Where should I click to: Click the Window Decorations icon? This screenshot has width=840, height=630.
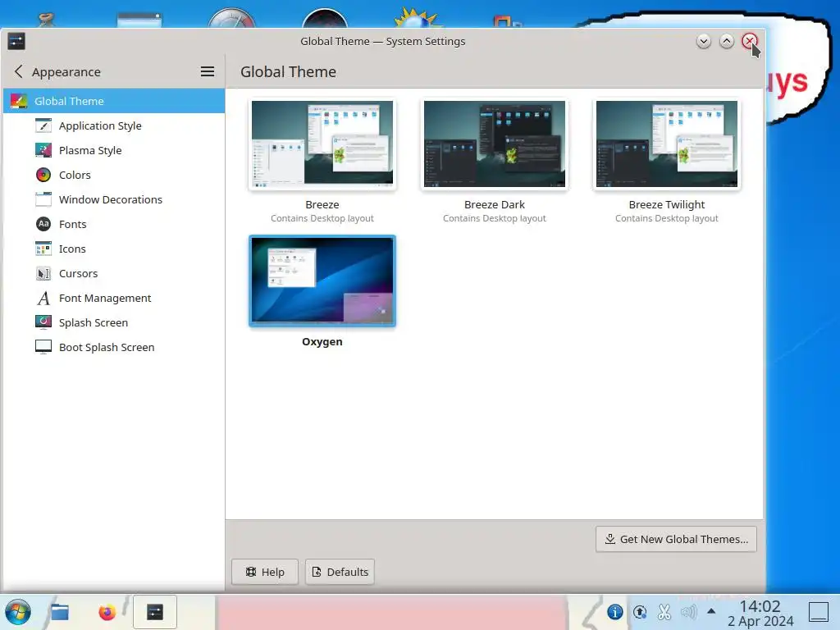coord(43,199)
